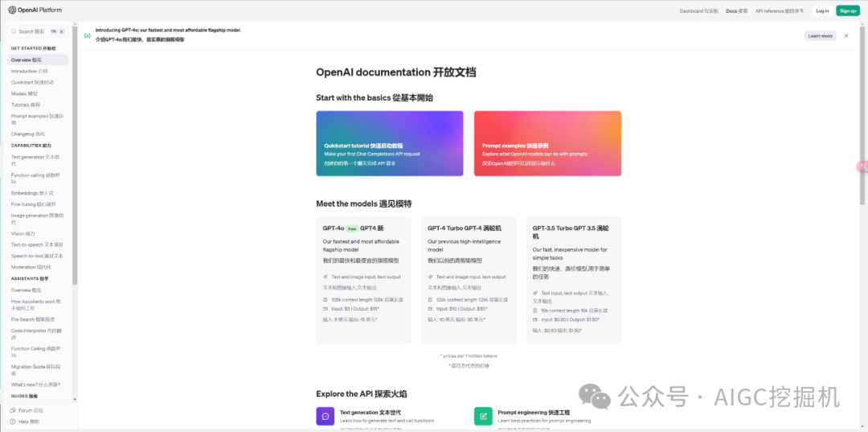Open the Prompt examples card

pyautogui.click(x=547, y=143)
